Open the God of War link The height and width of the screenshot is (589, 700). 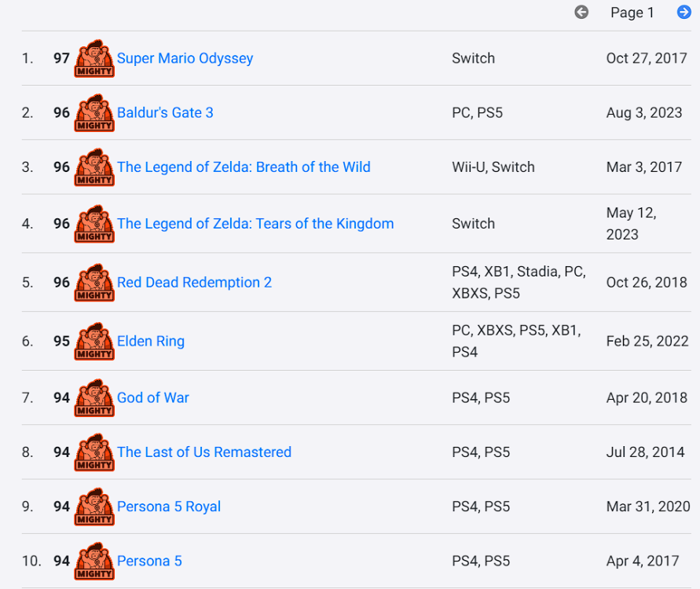pos(153,397)
